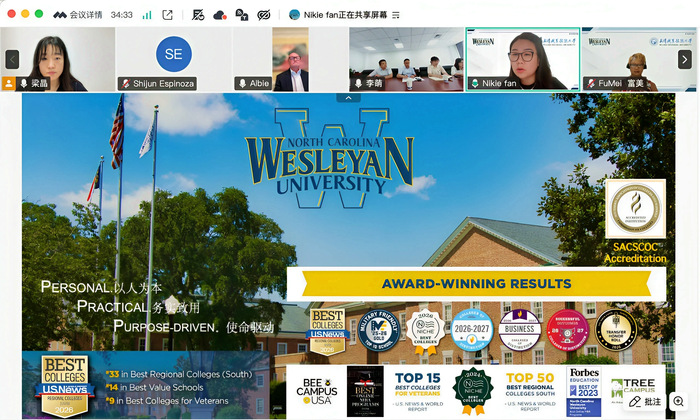
Task: Click 梁晶's microphone icon
Action: (24, 83)
